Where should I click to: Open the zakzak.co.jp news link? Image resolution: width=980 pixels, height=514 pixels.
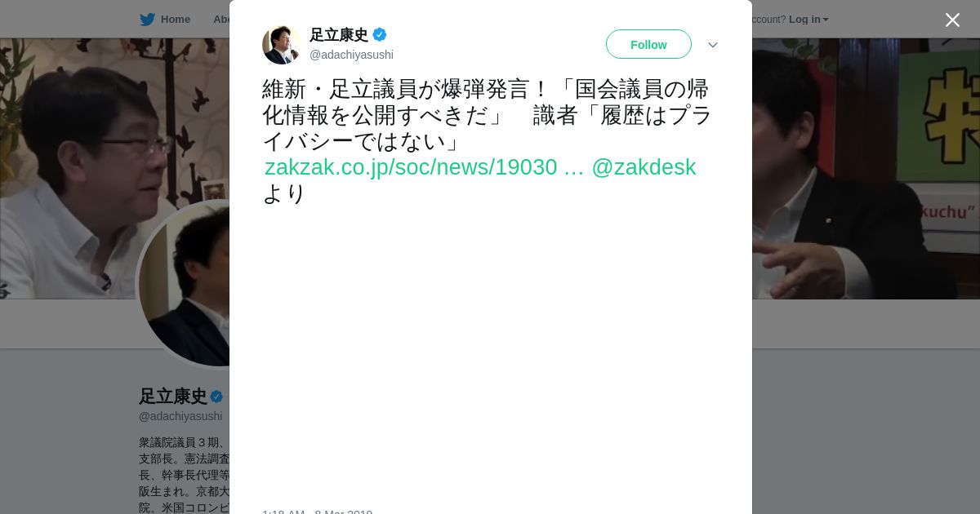(424, 167)
